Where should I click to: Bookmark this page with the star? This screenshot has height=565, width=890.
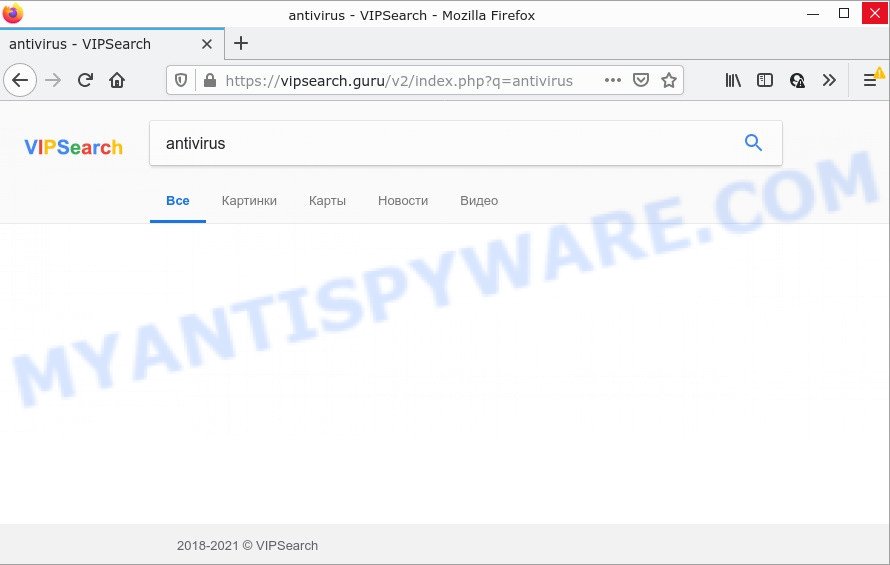click(669, 81)
